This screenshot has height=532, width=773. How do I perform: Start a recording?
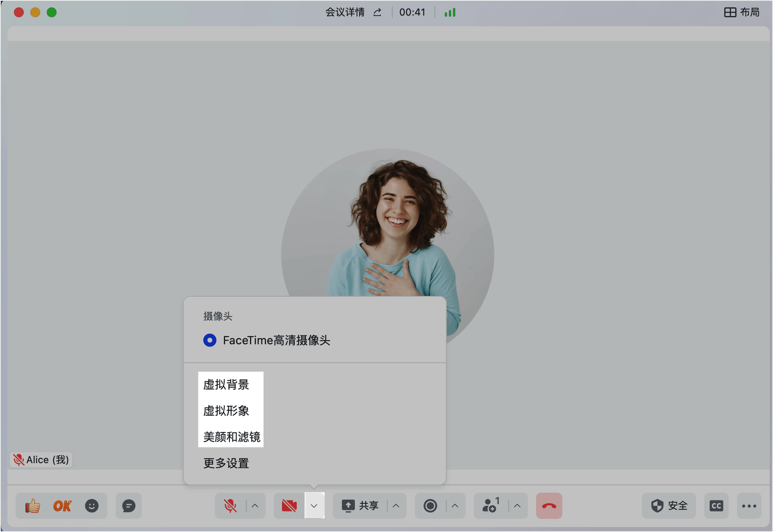(430, 506)
